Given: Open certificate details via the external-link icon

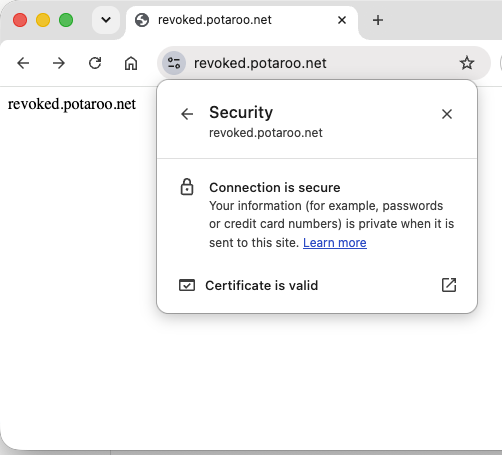Looking at the screenshot, I should 449,285.
